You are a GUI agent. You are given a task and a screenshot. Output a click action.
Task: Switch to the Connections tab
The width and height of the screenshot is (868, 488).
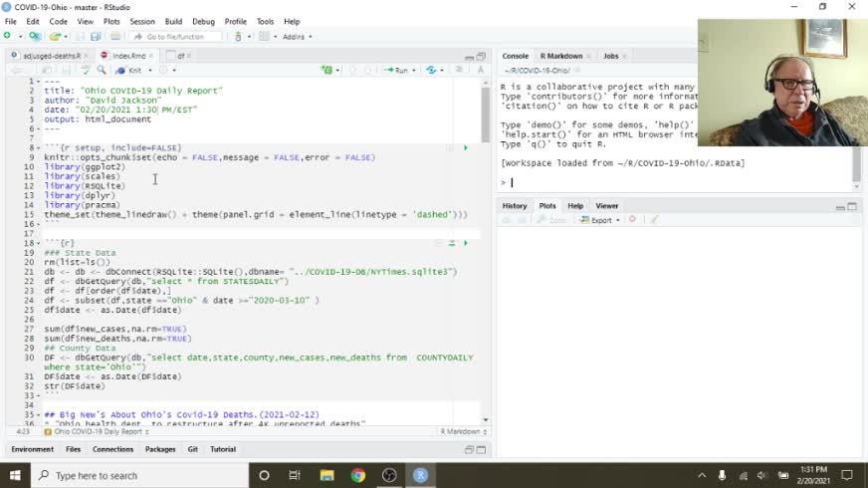pyautogui.click(x=112, y=449)
